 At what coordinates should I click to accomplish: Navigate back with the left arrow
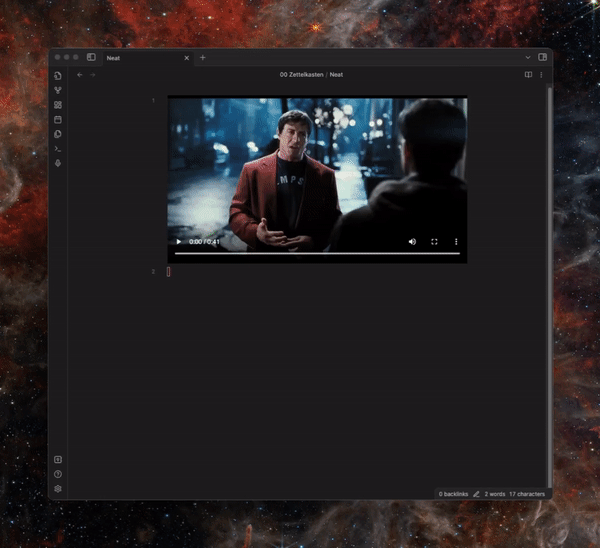point(80,75)
